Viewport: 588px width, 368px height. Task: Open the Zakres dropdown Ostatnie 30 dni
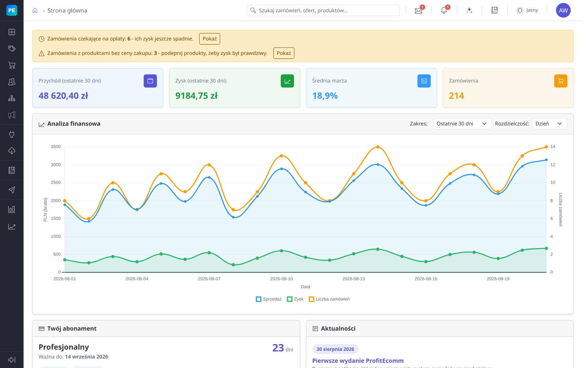(x=462, y=124)
